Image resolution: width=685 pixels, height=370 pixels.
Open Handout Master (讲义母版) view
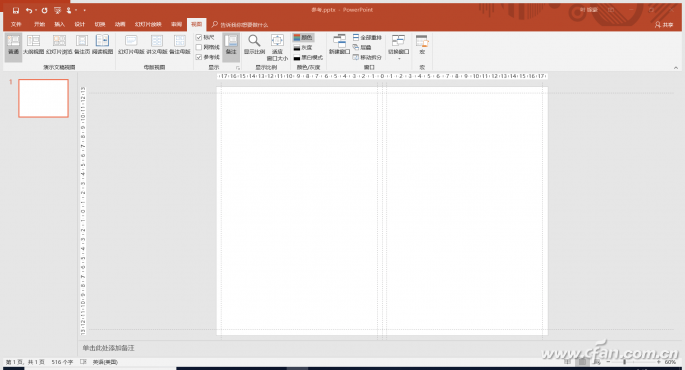point(157,45)
